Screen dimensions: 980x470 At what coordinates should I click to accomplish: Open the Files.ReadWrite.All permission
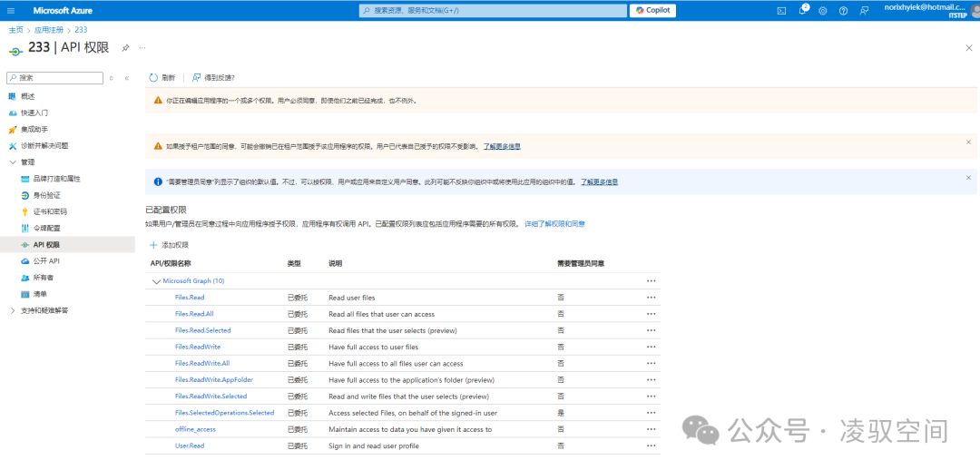(x=203, y=363)
